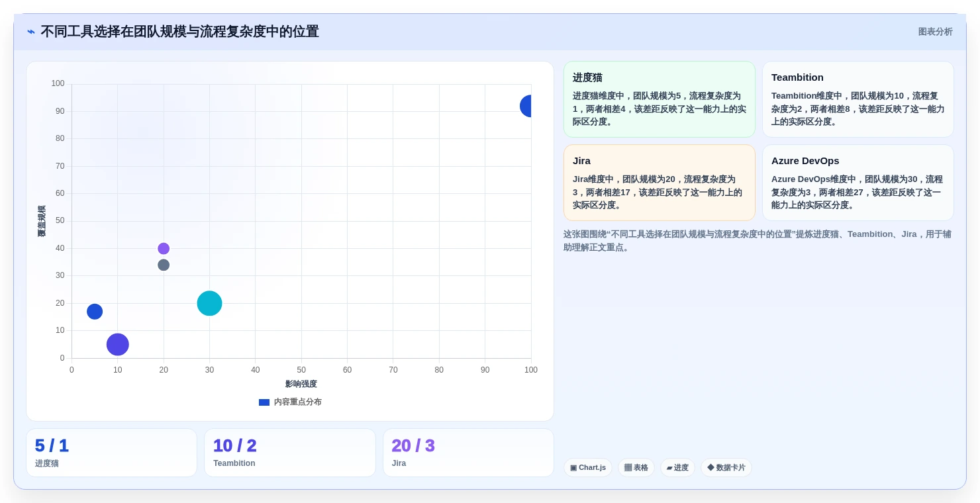Select the Jira insight card
This screenshot has width=980, height=503.
pos(660,183)
